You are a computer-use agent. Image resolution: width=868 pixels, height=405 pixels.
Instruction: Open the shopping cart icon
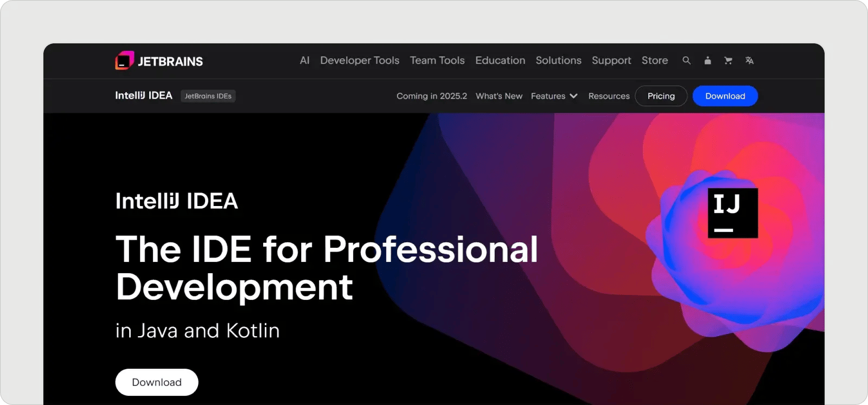pyautogui.click(x=728, y=61)
